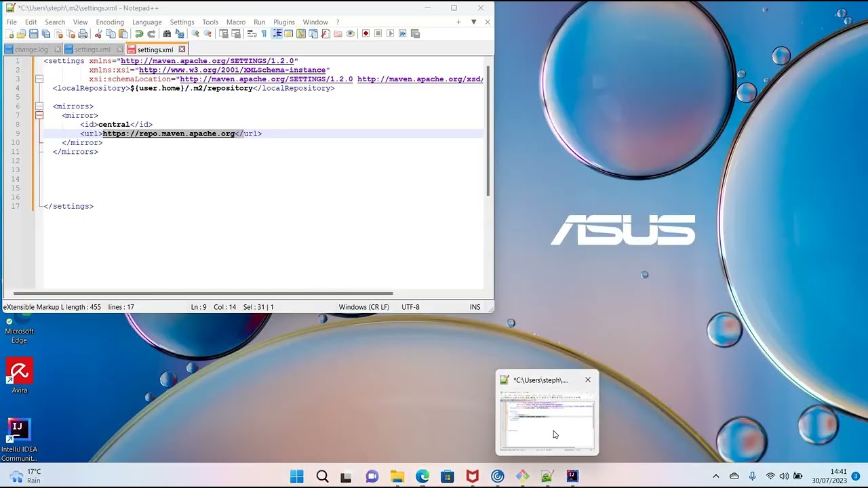
Task: Open the Encoding menu
Action: [x=110, y=22]
